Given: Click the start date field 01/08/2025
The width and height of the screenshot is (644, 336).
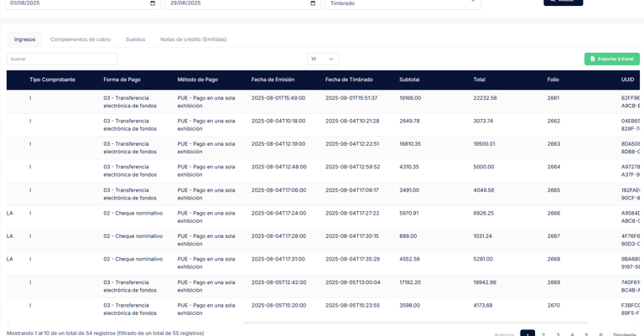Looking at the screenshot, I should [x=82, y=3].
